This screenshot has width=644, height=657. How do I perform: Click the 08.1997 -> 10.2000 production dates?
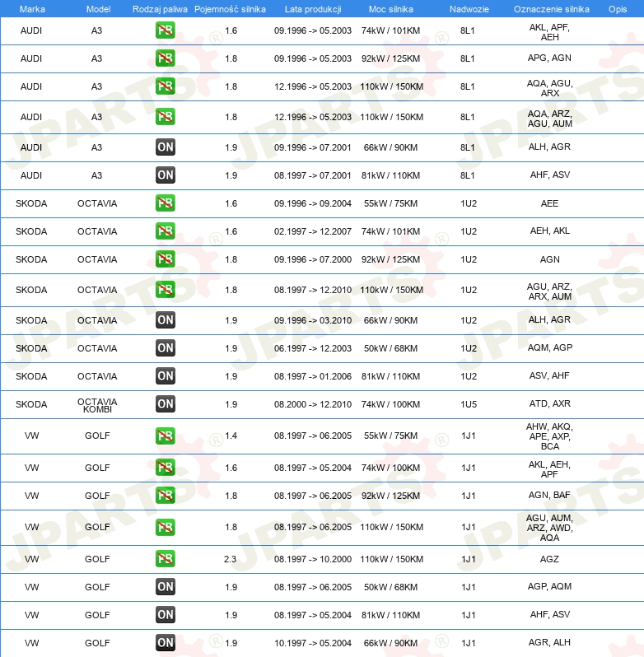click(313, 559)
